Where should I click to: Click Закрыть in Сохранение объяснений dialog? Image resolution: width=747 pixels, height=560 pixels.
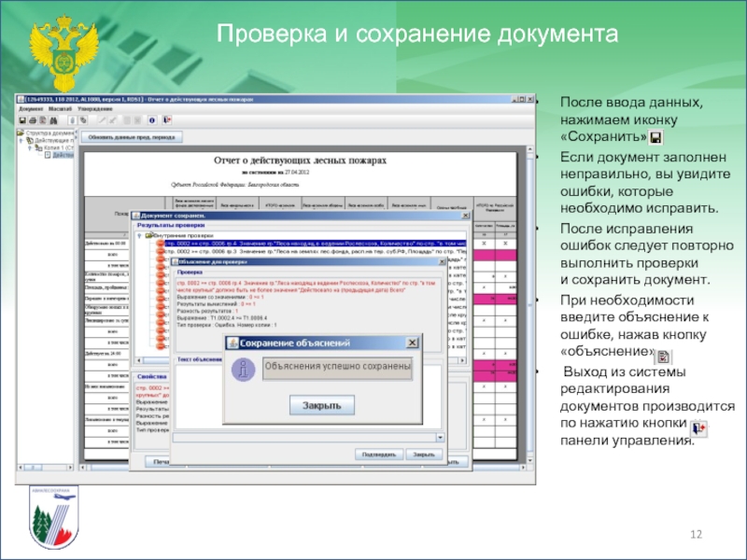(x=322, y=405)
